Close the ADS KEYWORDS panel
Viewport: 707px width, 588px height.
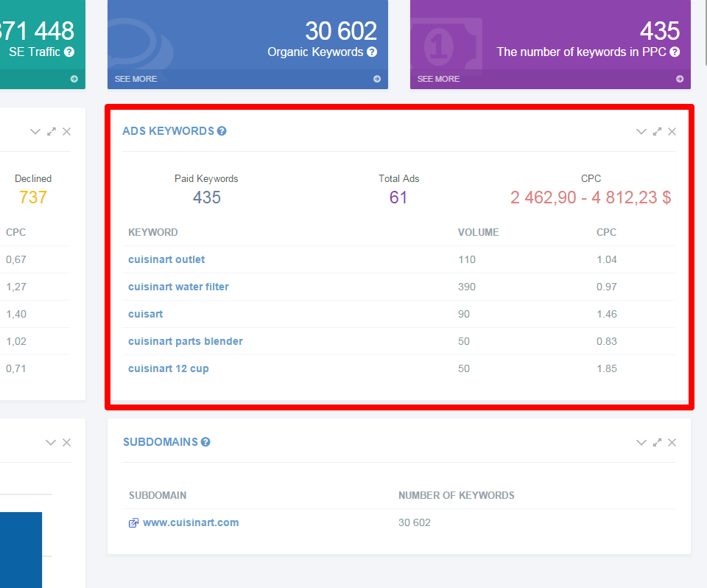tap(672, 132)
